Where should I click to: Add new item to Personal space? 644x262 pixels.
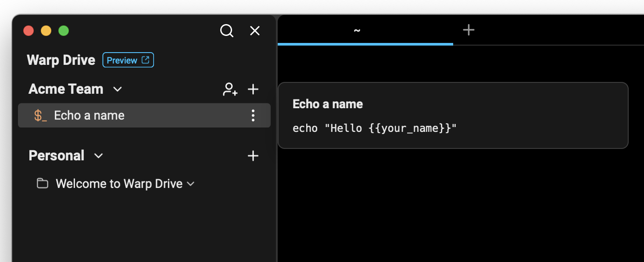[x=253, y=156]
